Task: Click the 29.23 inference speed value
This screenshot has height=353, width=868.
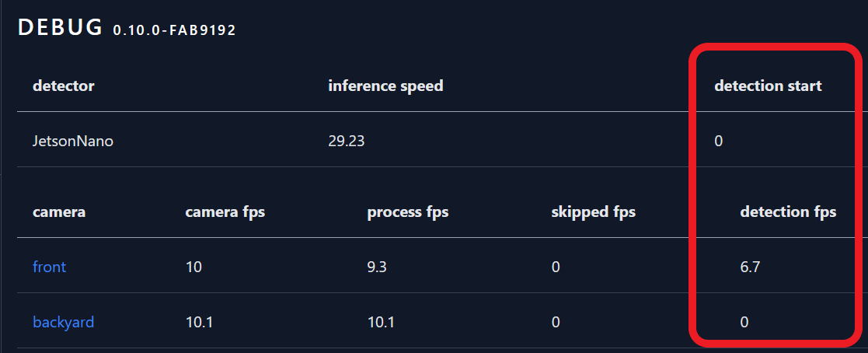Action: click(x=347, y=141)
